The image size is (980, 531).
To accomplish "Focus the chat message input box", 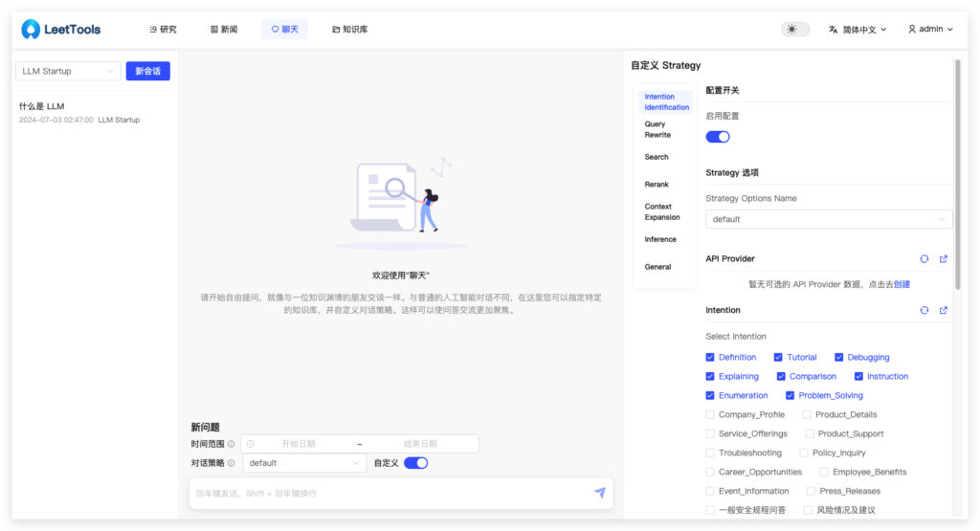I will [393, 493].
